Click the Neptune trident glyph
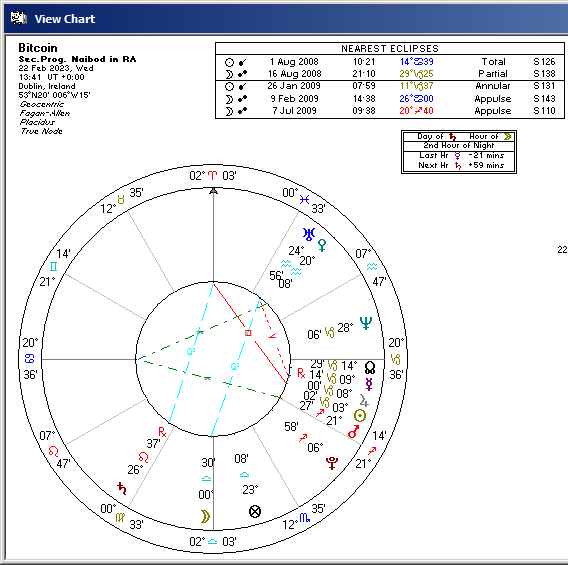 (366, 323)
